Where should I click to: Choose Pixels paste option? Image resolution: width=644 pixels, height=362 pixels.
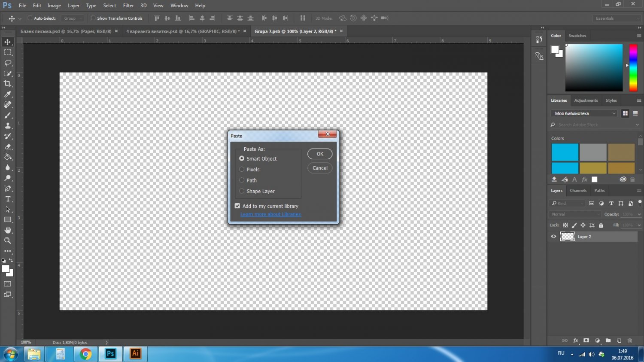[x=249, y=170]
